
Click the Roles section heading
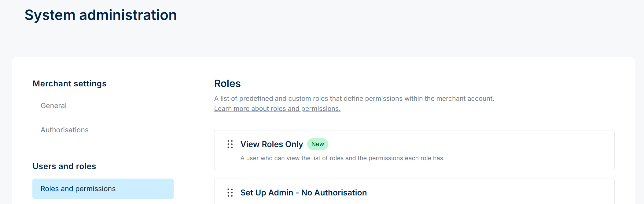coord(227,84)
